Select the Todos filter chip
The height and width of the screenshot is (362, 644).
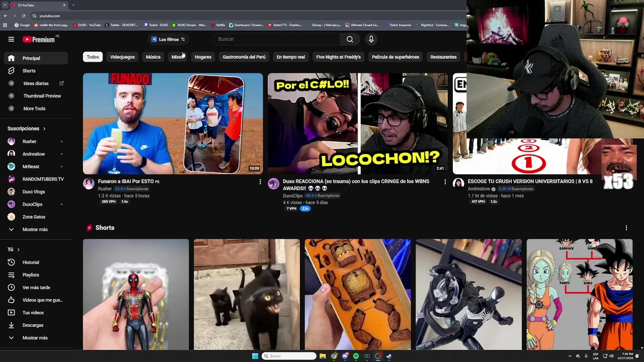[93, 57]
